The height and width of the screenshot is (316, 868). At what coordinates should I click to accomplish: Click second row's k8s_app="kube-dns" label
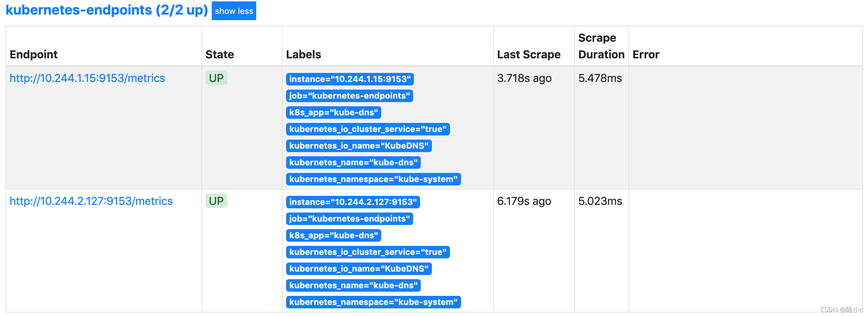point(333,235)
